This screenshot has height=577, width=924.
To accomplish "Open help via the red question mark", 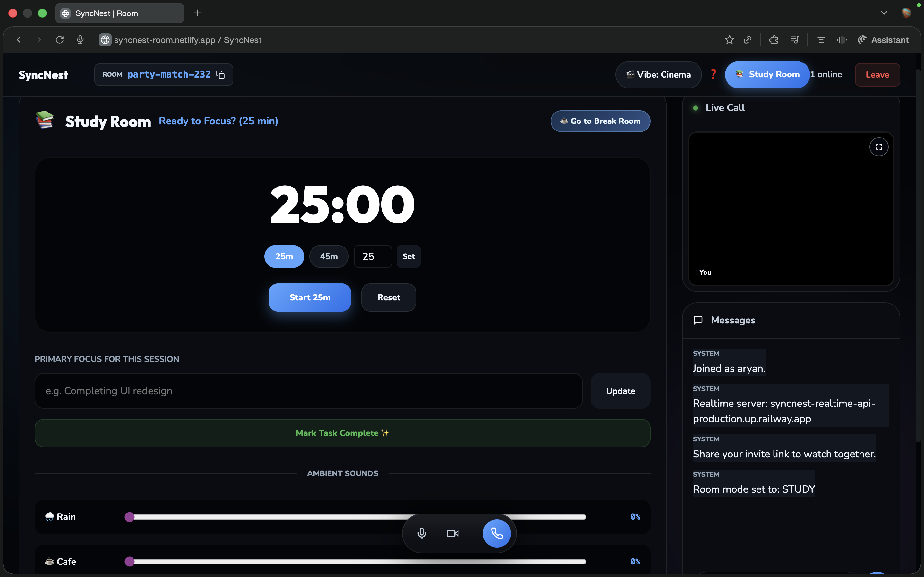I will [x=713, y=74].
